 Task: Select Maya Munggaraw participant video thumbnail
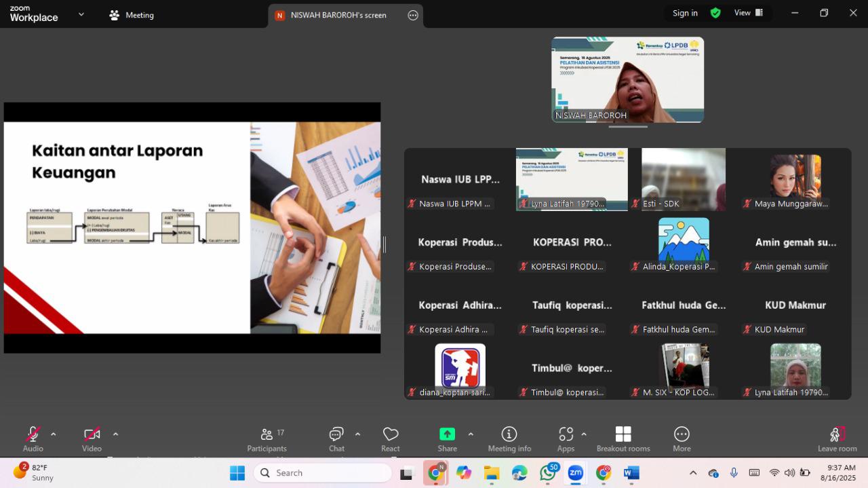pos(795,179)
